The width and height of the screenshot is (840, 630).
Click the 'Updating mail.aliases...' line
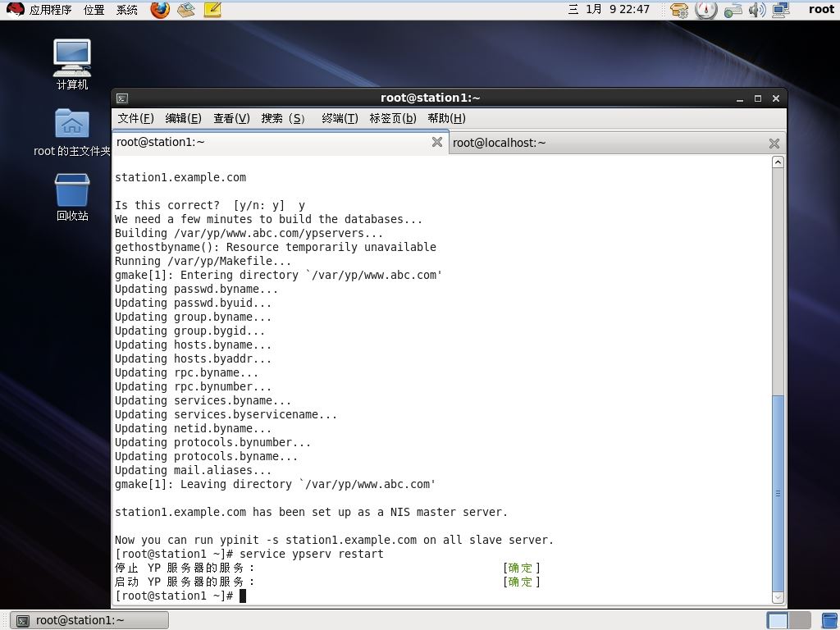pos(193,470)
